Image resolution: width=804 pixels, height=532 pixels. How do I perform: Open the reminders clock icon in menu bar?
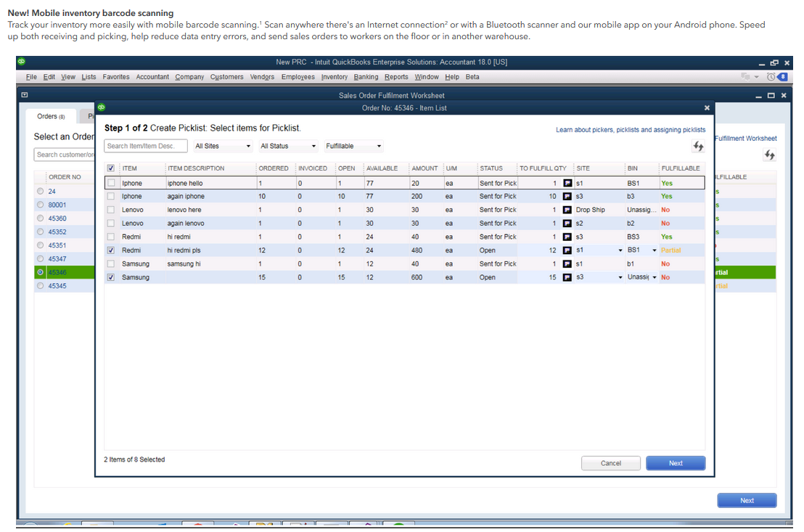[x=771, y=77]
